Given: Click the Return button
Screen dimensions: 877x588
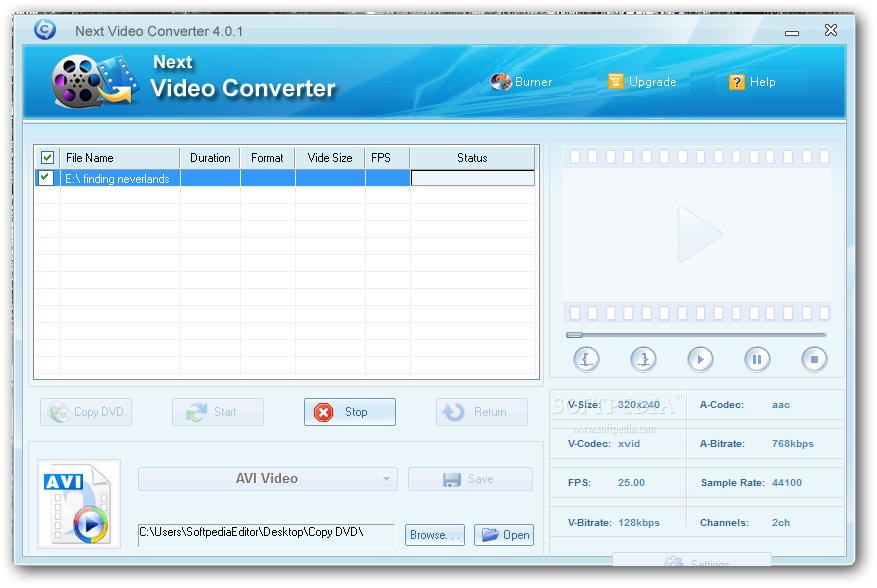Looking at the screenshot, I should (x=482, y=412).
